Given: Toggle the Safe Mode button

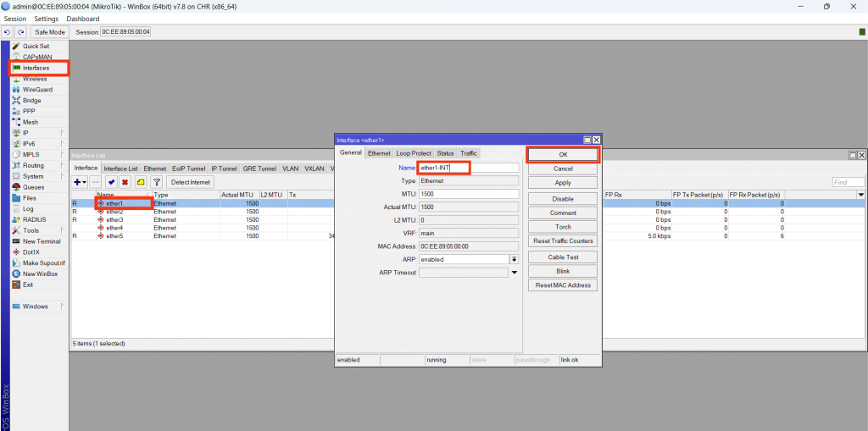Looking at the screenshot, I should (x=50, y=32).
